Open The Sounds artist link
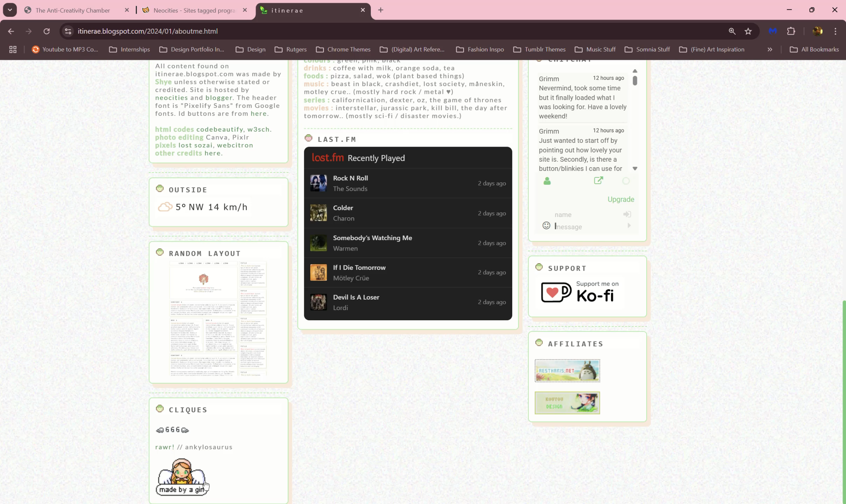Image resolution: width=846 pixels, height=504 pixels. [x=350, y=189]
